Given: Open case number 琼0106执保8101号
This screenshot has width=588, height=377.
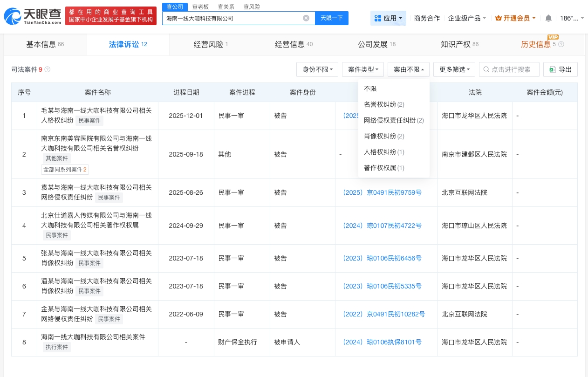Looking at the screenshot, I should (382, 342).
